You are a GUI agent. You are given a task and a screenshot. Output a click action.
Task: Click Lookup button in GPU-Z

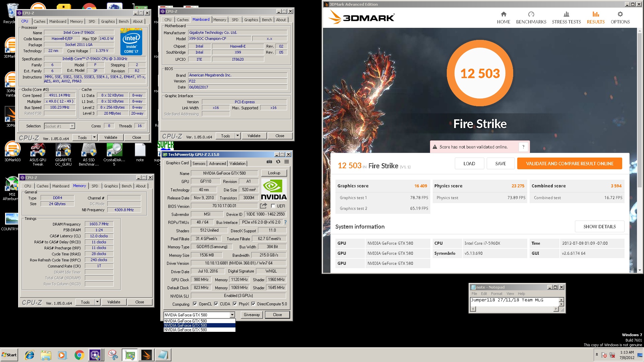click(x=274, y=173)
